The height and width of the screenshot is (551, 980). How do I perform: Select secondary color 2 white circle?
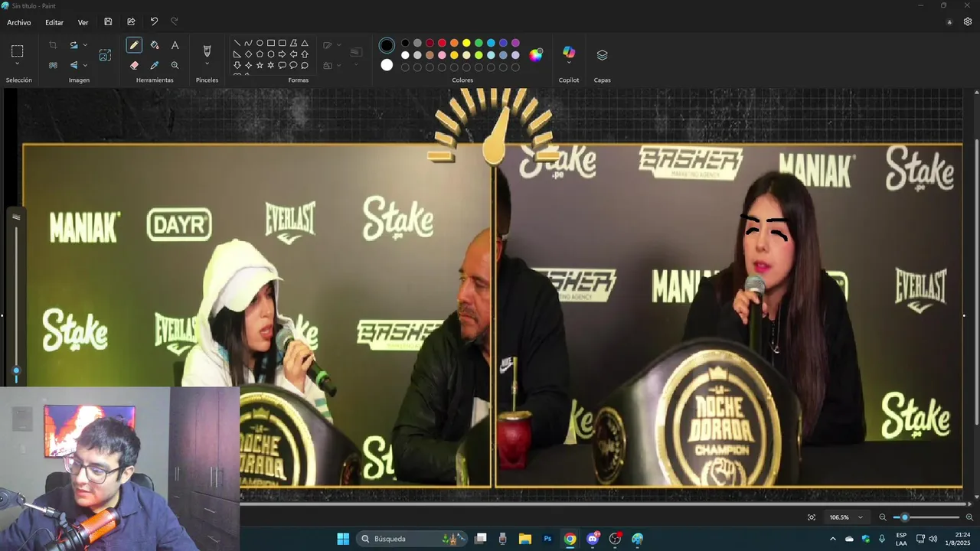coord(387,65)
